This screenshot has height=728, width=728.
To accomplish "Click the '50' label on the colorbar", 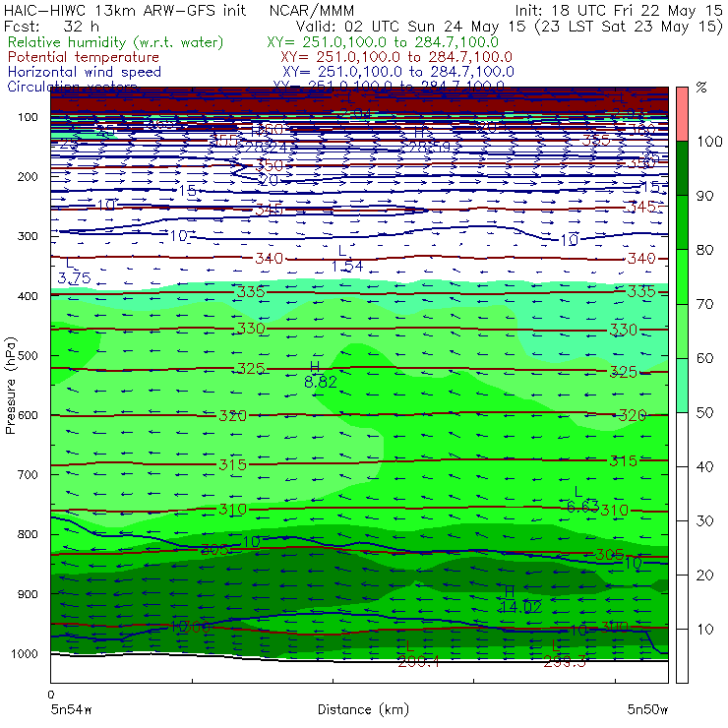I will pos(704,413).
